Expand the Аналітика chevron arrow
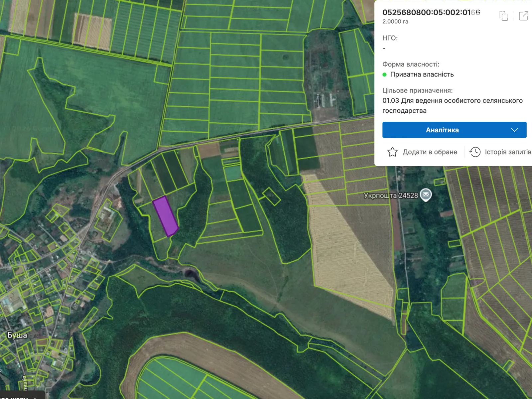532x399 pixels. [x=514, y=130]
